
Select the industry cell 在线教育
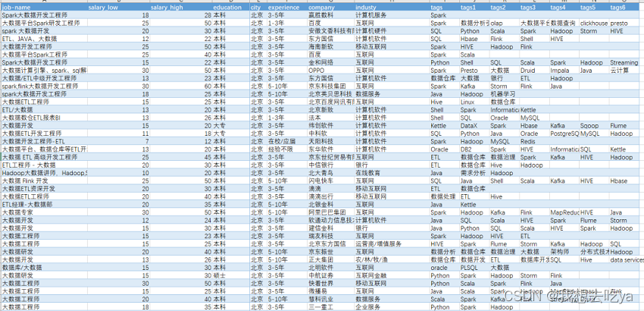click(x=392, y=173)
